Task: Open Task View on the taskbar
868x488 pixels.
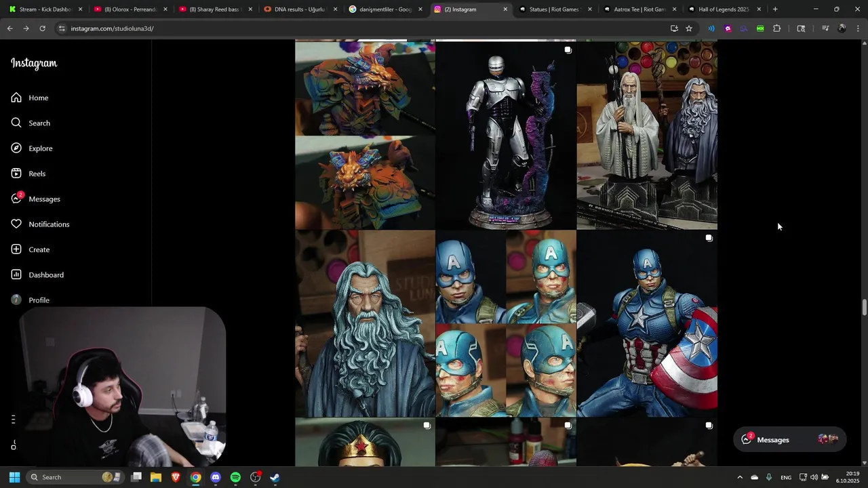Action: pos(136,477)
